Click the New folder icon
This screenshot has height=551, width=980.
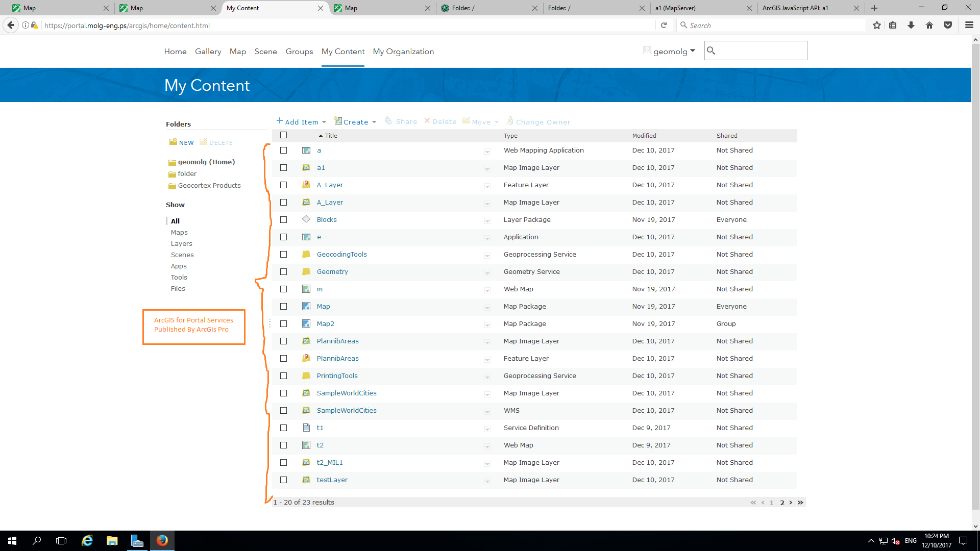pos(173,142)
